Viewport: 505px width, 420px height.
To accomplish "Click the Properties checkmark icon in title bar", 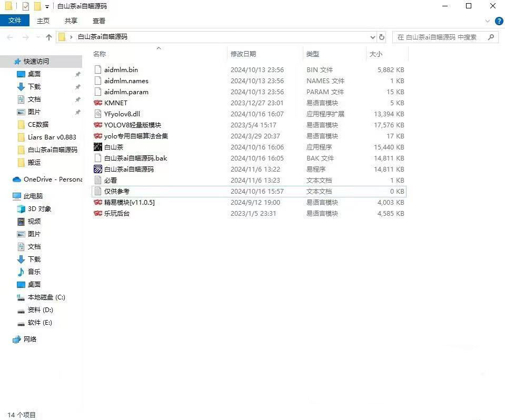I will [26, 6].
